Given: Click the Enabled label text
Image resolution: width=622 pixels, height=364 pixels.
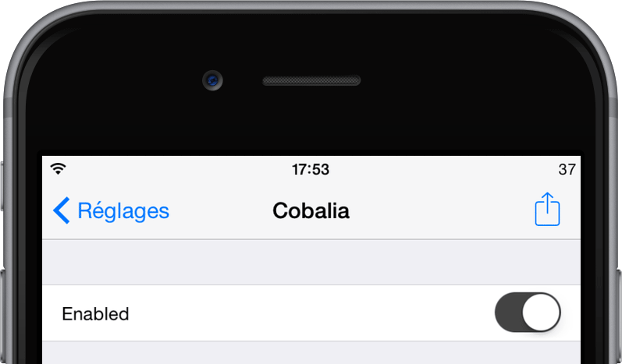Looking at the screenshot, I should (95, 313).
